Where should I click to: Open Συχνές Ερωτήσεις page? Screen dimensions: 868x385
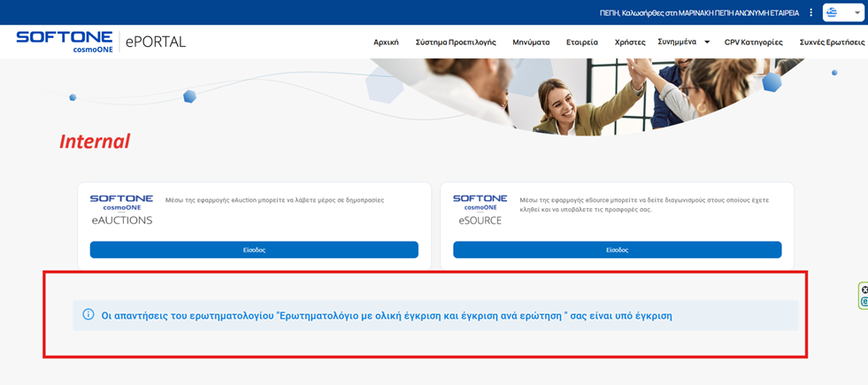click(x=832, y=42)
